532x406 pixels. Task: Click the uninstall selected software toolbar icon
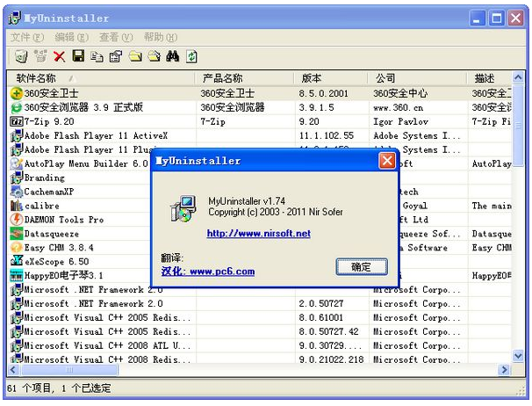[x=21, y=56]
